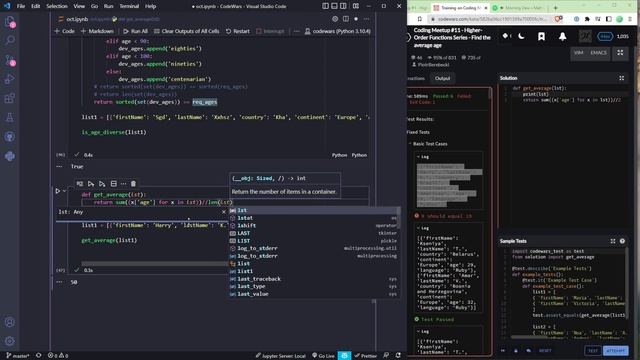Restart the notebook kernel
The image size is (640, 360).
tap(238, 31)
